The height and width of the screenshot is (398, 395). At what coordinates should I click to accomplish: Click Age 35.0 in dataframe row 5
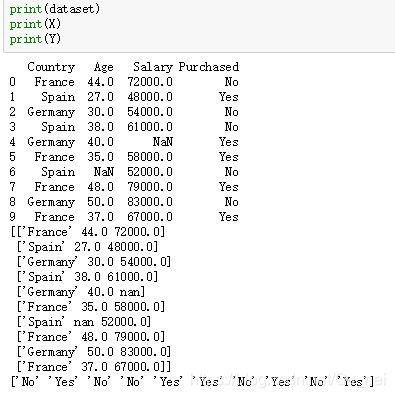(100, 157)
